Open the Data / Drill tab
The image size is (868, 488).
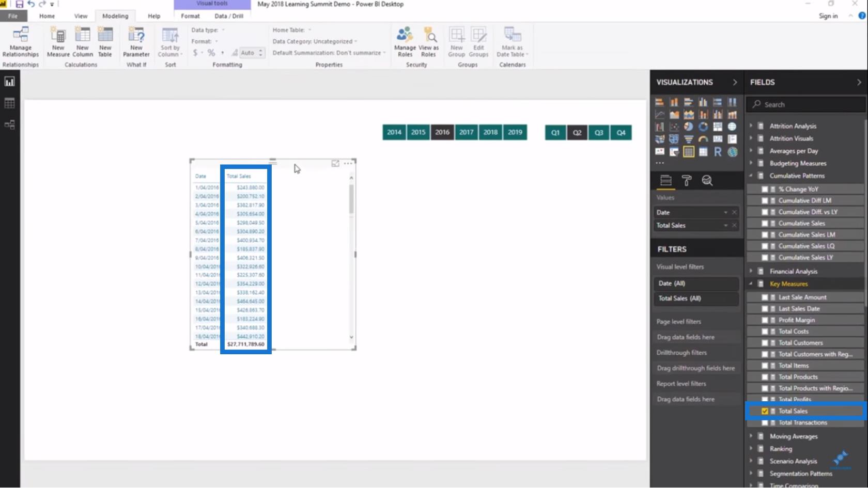(229, 16)
